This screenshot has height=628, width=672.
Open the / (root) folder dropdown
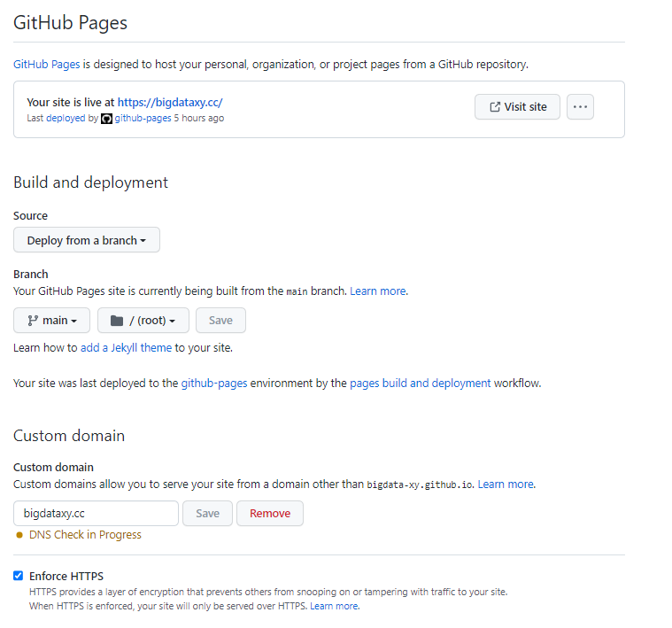pos(143,321)
